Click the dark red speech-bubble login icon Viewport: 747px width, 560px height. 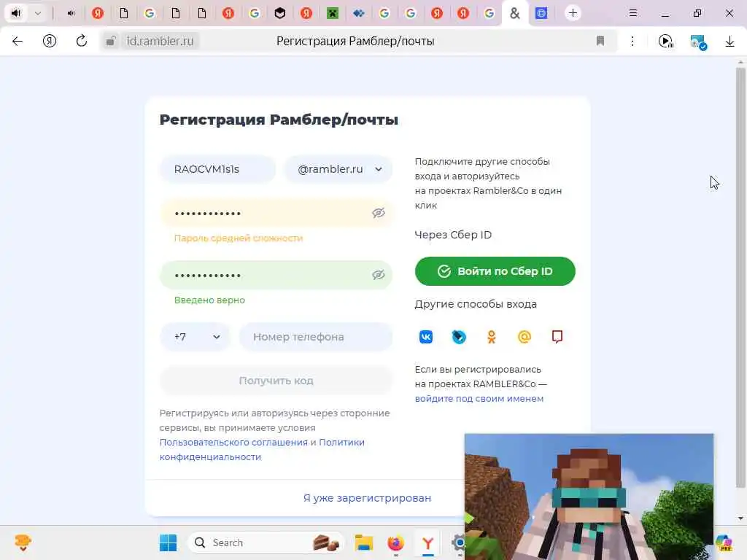pyautogui.click(x=557, y=337)
